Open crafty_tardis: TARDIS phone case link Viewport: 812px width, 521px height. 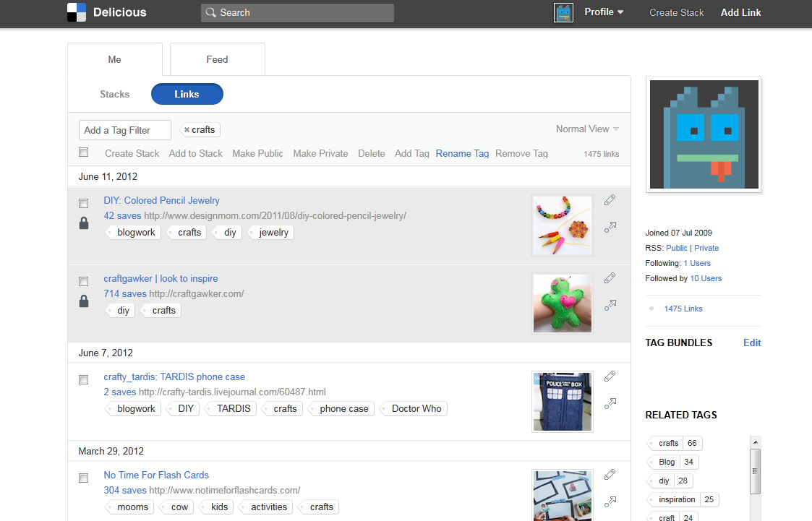coord(174,376)
